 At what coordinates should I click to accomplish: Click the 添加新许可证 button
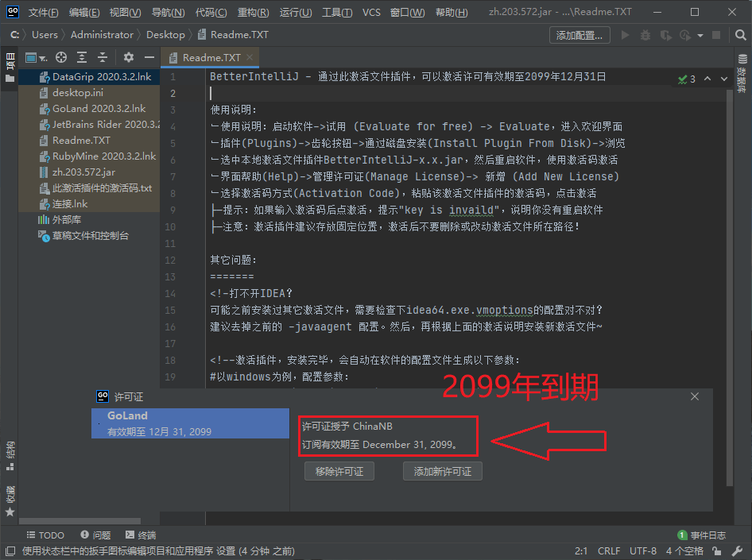(442, 471)
